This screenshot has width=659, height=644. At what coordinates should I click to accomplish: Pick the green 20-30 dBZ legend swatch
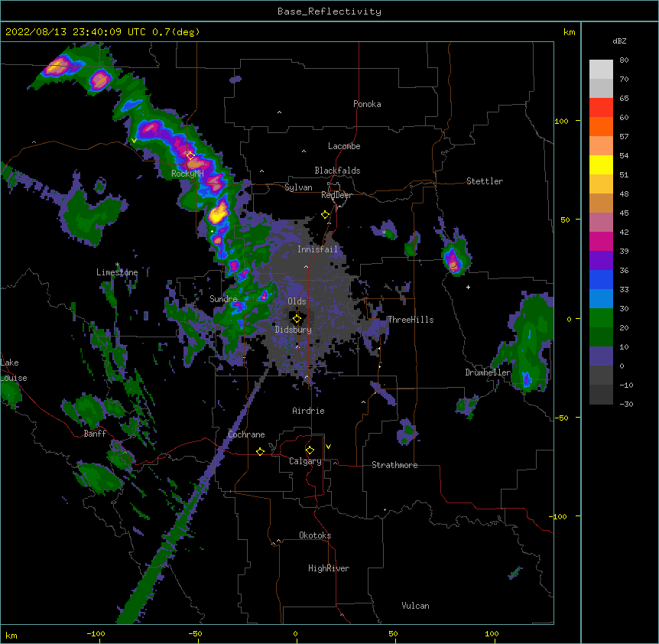point(601,318)
